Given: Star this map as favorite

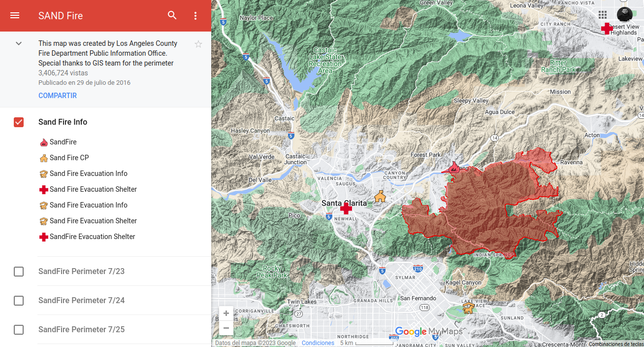Looking at the screenshot, I should [198, 44].
